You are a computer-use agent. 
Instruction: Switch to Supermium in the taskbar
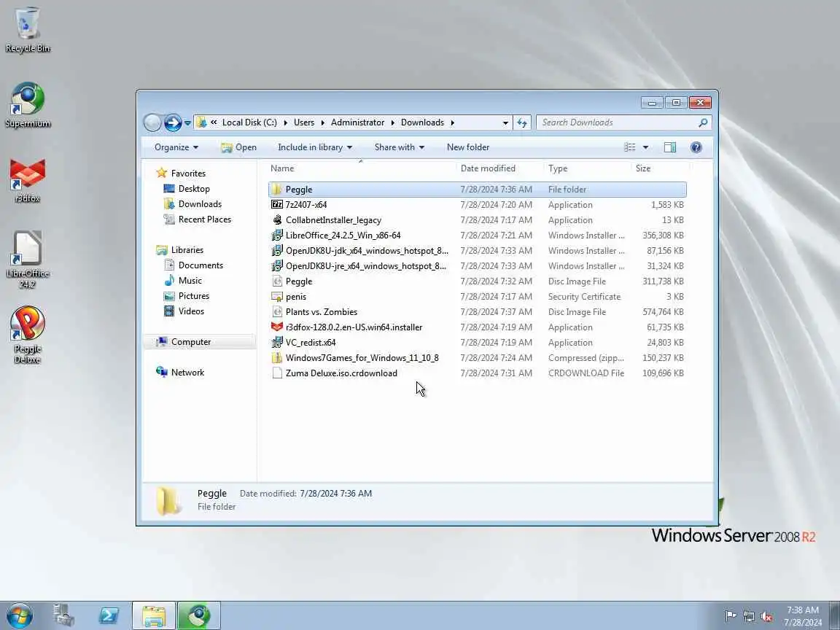199,615
